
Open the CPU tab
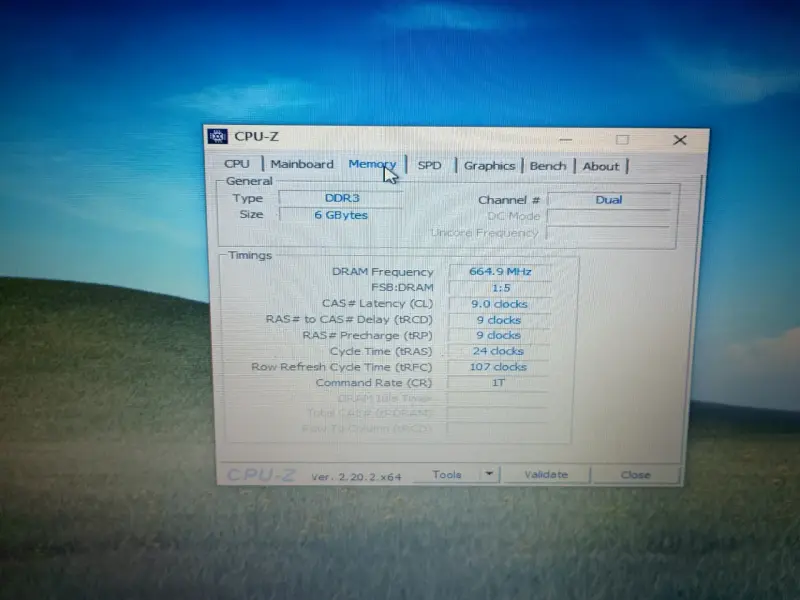click(x=237, y=164)
